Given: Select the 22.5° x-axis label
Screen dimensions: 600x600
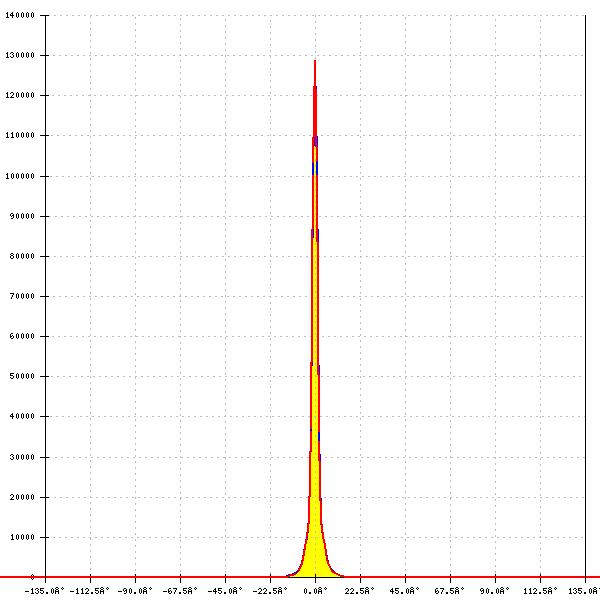Looking at the screenshot, I should coord(360,591).
